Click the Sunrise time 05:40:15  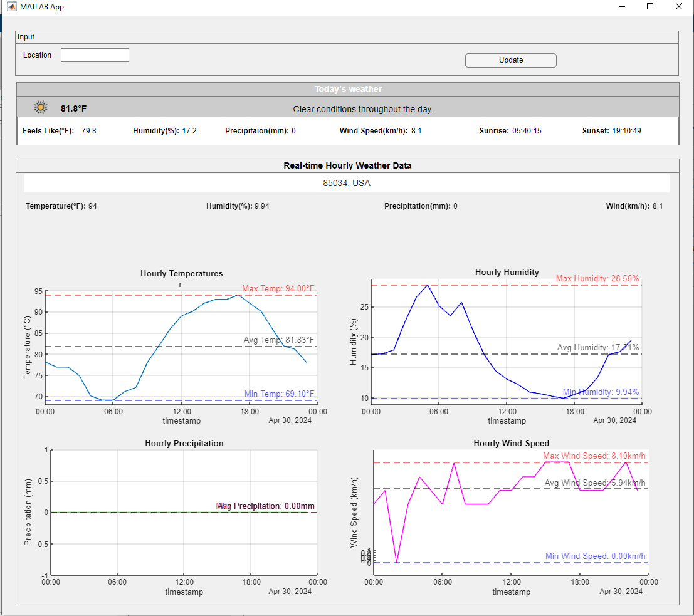pos(527,131)
